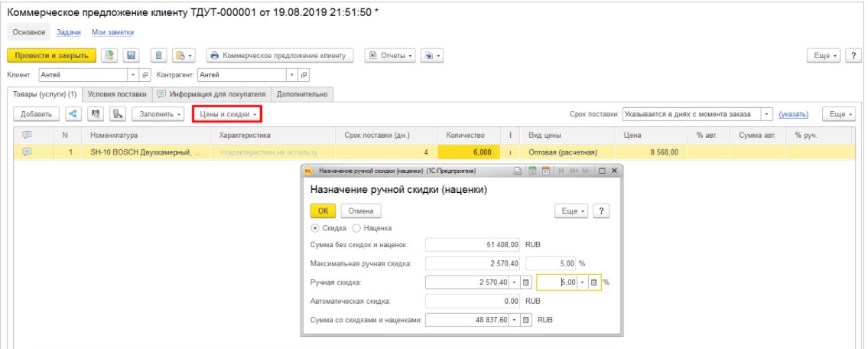Open the Информация для покупателя tab
Image resolution: width=868 pixels, height=349 pixels.
click(211, 94)
